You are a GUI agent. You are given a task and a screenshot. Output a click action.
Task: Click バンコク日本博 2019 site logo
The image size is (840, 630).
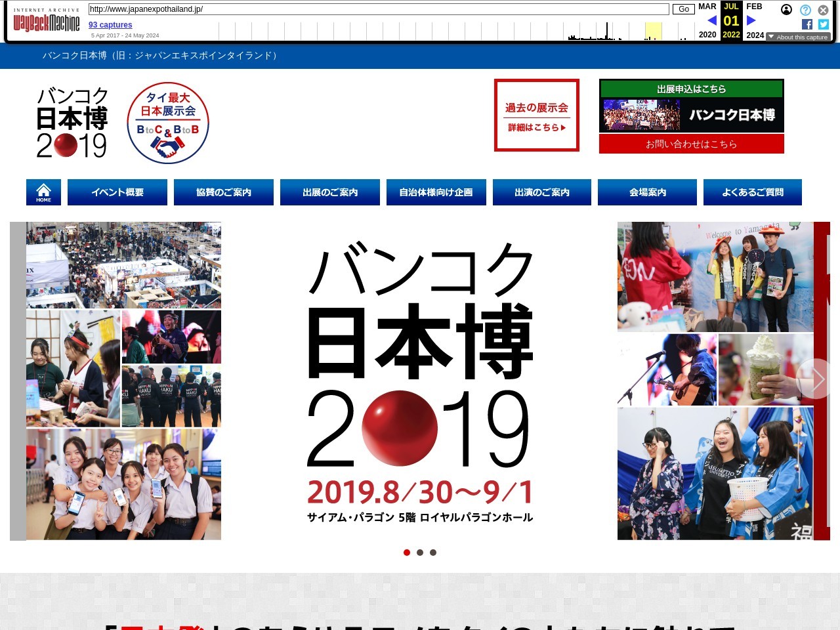[x=72, y=123]
